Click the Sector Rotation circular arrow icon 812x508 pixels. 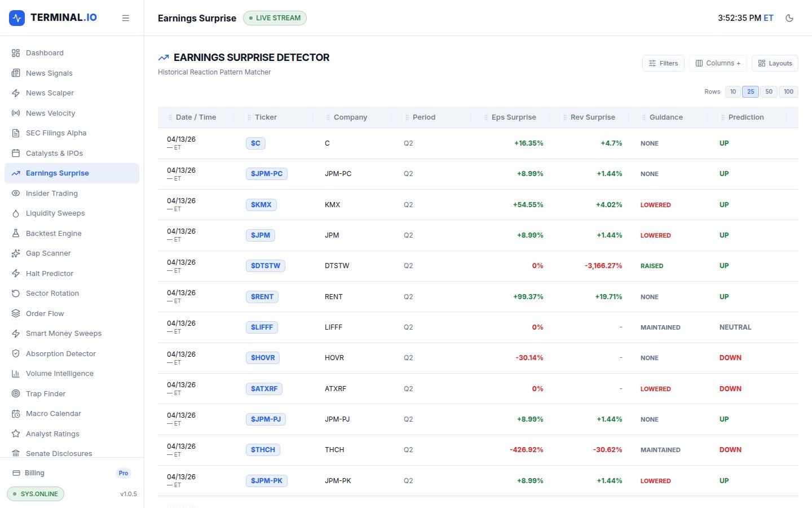click(x=16, y=294)
